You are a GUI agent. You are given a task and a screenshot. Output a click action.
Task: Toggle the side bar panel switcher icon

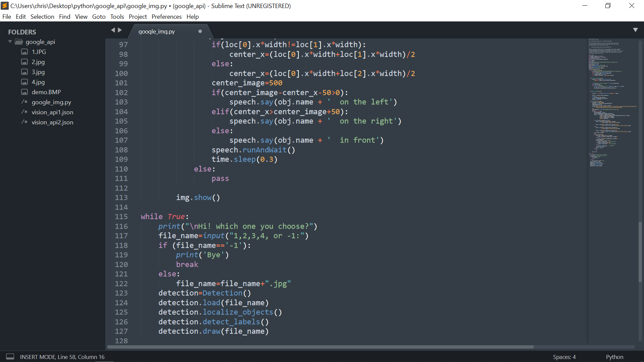(10, 357)
